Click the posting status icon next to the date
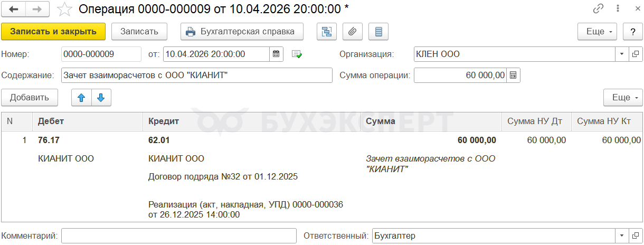This screenshot has width=644, height=245. (297, 54)
